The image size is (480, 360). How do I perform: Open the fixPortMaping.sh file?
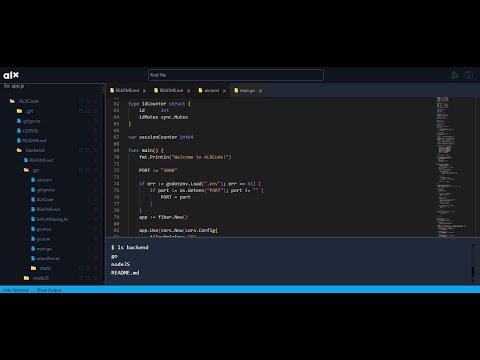pos(50,219)
